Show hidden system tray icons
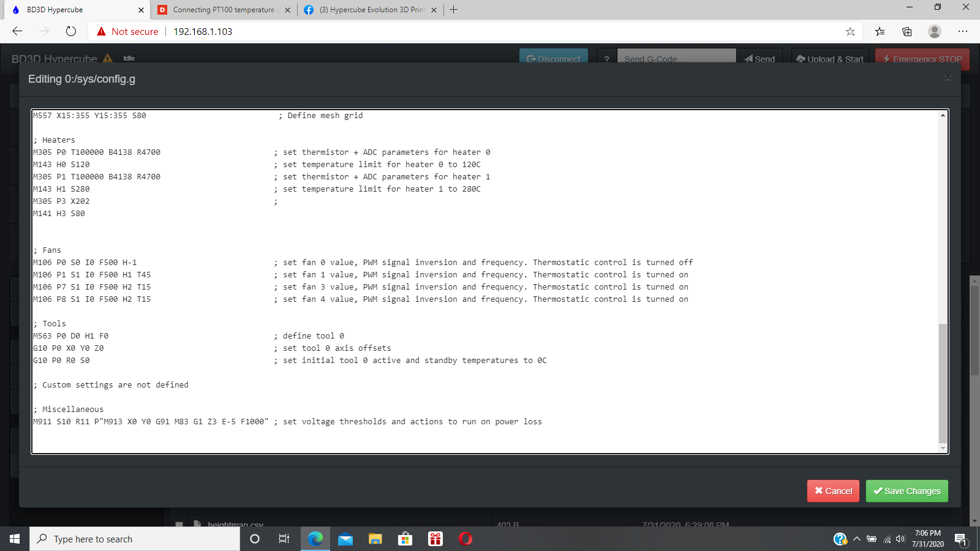The height and width of the screenshot is (551, 980). [857, 539]
